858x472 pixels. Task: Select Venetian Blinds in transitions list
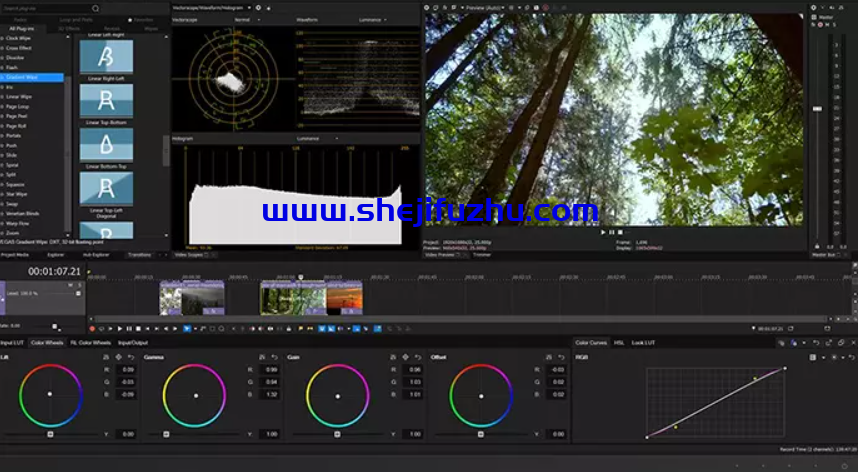[x=22, y=213]
